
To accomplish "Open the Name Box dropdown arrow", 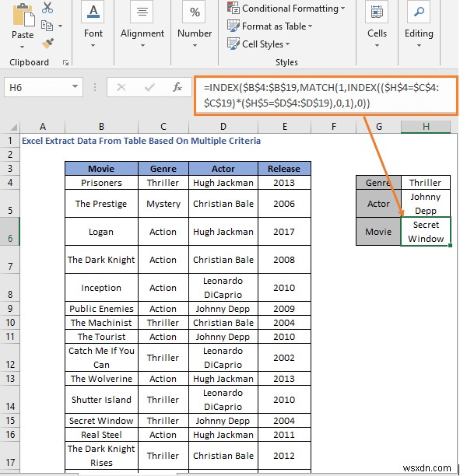I will pyautogui.click(x=75, y=86).
